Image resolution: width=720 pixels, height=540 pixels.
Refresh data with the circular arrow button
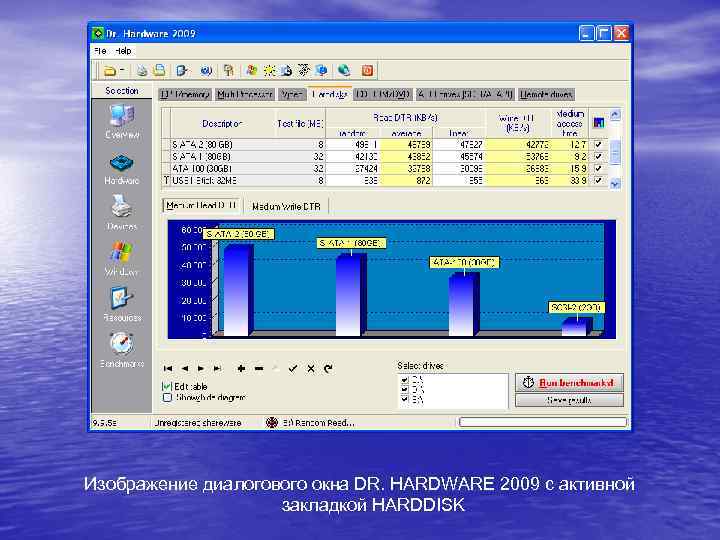[x=328, y=368]
